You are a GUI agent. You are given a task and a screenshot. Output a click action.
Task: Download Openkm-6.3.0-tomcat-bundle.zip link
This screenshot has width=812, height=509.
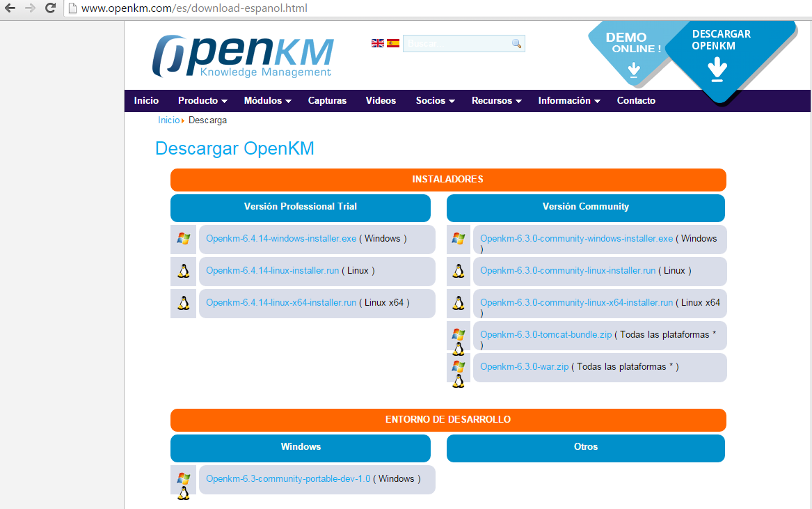pos(546,335)
